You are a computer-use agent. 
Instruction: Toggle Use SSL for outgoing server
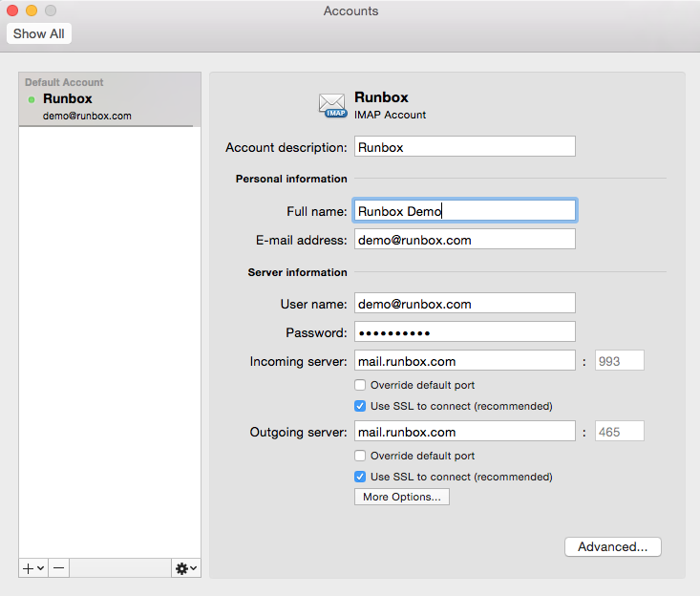click(360, 477)
